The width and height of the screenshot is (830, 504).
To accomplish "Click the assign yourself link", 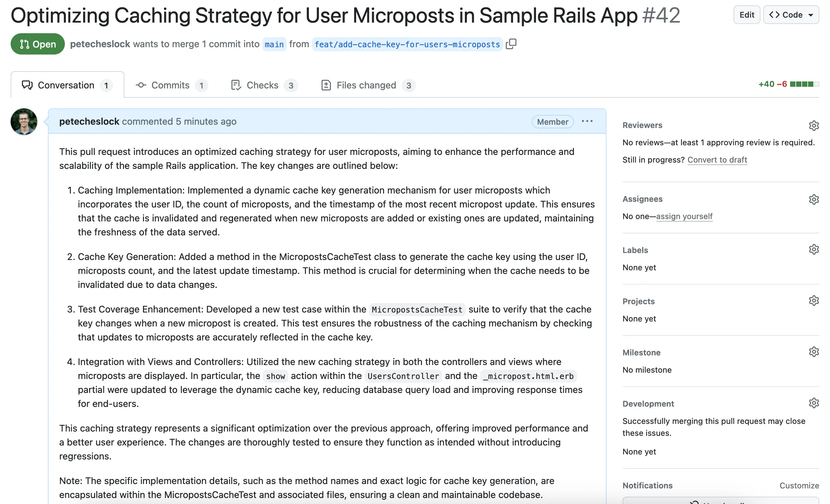I will 684,216.
